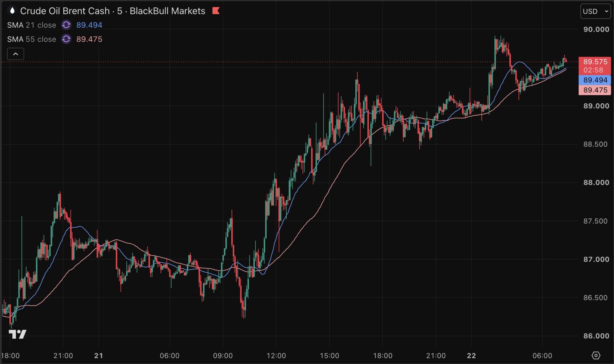Click the 87.000 price scale label
The image size is (614, 364).
(596, 259)
